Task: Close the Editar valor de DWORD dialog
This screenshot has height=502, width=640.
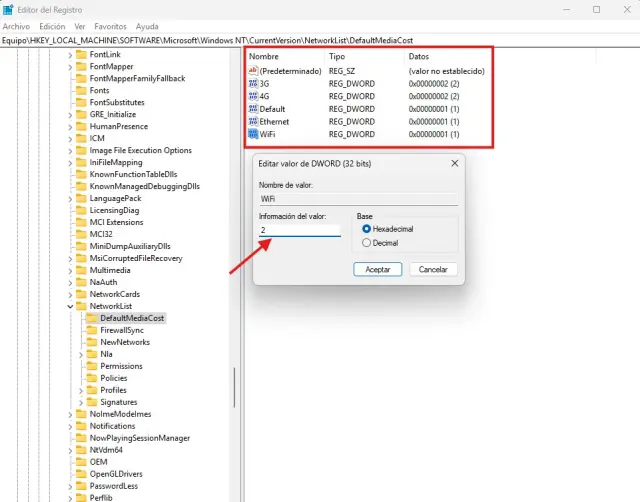Action: point(454,162)
